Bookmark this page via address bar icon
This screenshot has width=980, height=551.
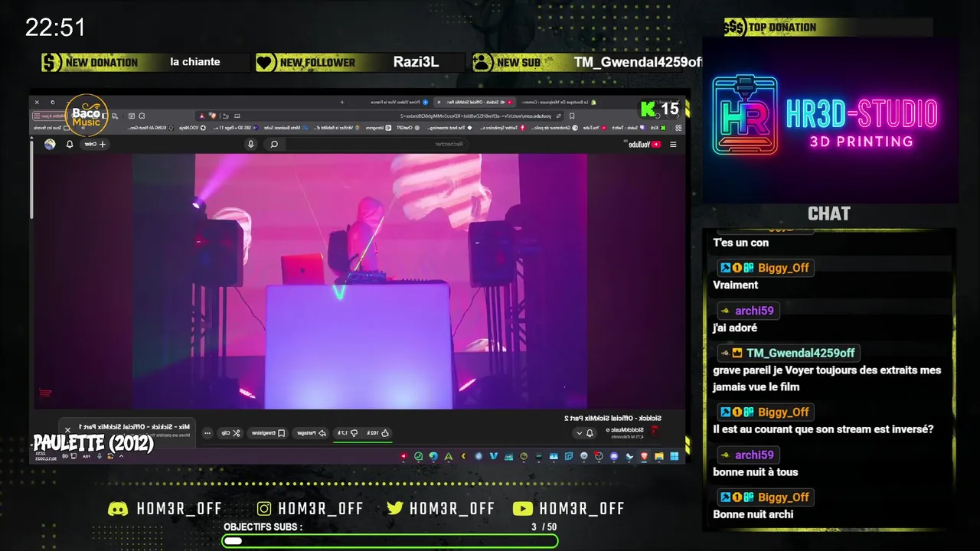coord(571,116)
